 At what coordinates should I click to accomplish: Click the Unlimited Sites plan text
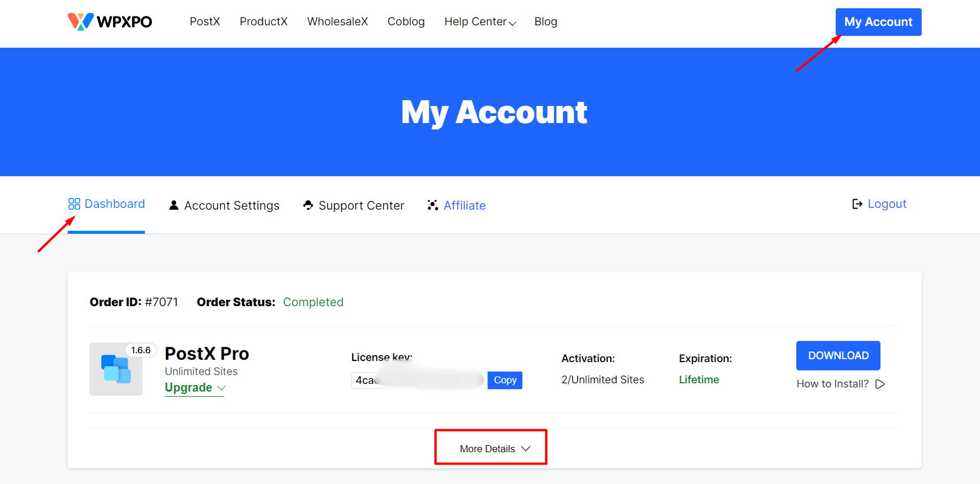201,372
